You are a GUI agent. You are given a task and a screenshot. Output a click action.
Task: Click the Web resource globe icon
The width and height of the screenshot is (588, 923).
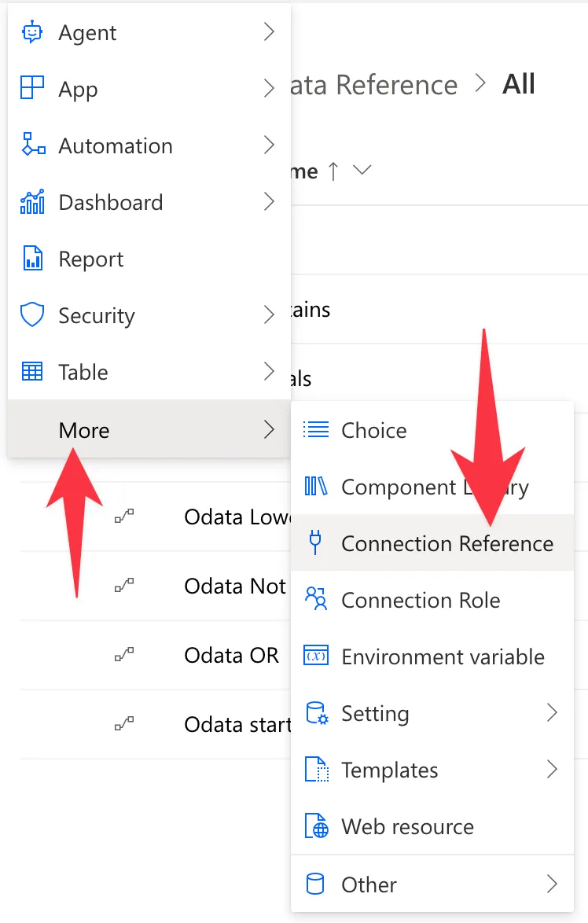317,826
